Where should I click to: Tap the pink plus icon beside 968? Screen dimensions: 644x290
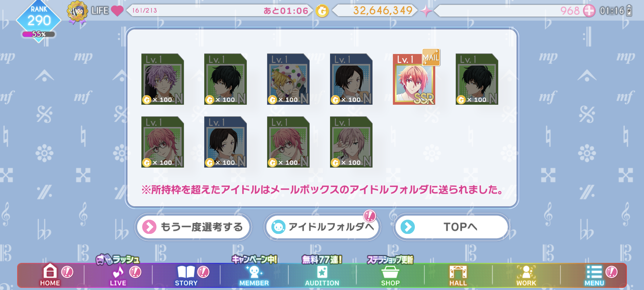point(589,11)
